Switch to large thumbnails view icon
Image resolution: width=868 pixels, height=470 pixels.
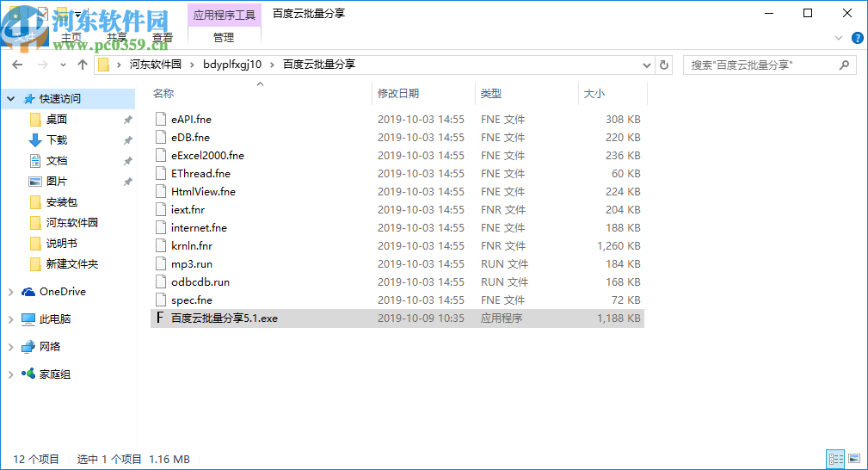pos(854,459)
